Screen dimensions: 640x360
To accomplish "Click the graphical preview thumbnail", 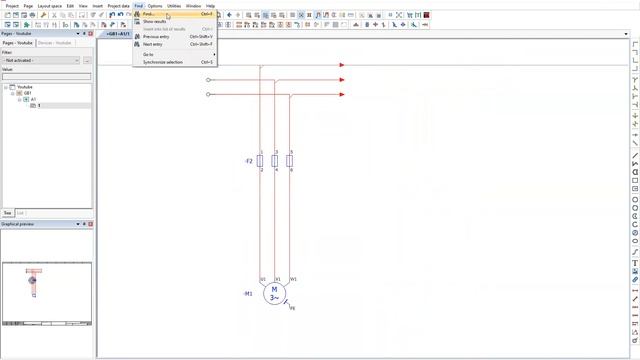I will [x=47, y=294].
